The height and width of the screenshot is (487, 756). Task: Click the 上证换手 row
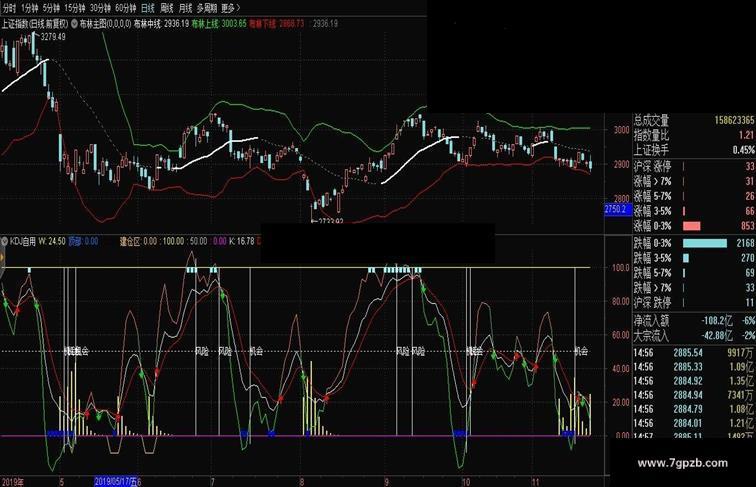click(x=694, y=150)
